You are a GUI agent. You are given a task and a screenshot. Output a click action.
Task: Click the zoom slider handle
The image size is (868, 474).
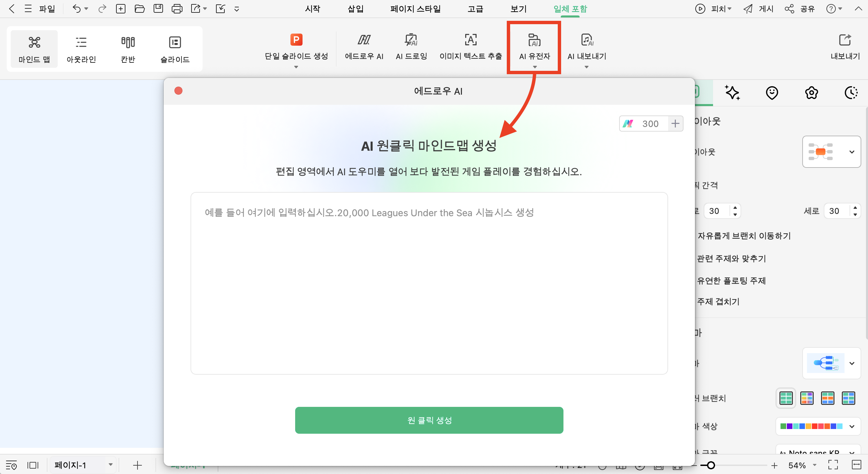(711, 465)
